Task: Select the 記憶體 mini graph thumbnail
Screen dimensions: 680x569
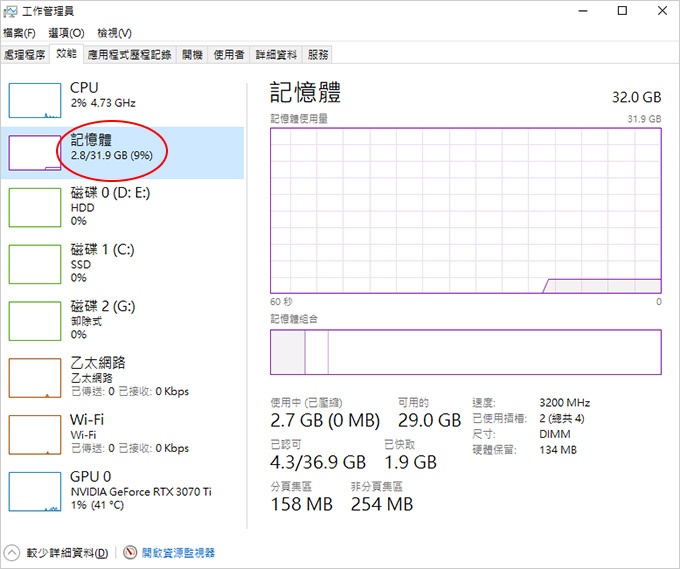Action: [35, 153]
